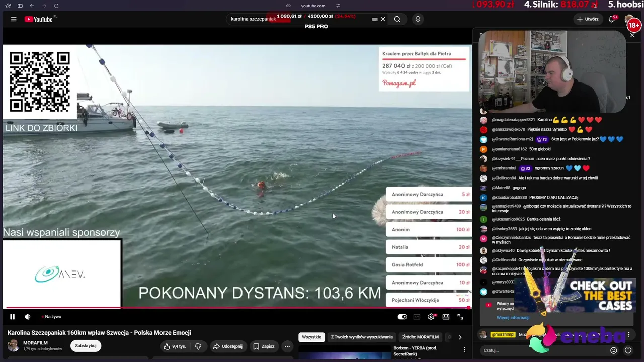The width and height of the screenshot is (644, 362).
Task: Mute the video volume
Action: 28,317
